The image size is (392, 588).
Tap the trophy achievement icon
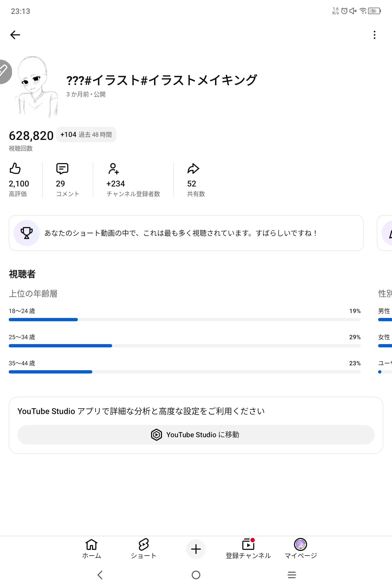(x=27, y=233)
